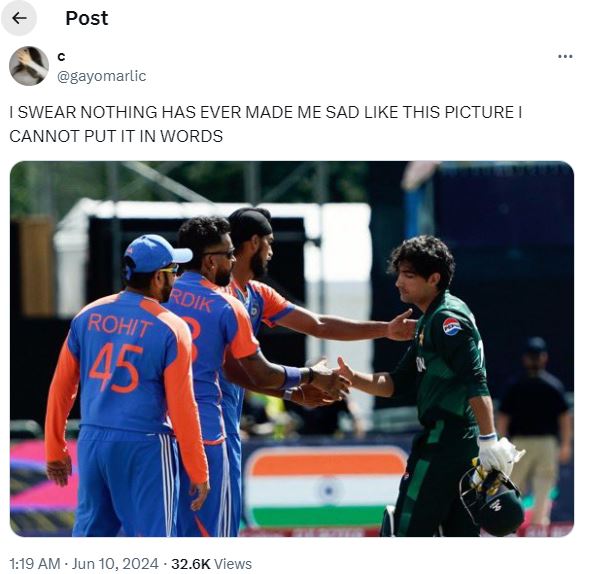Open the three-dot more options menu
590x574 pixels.
click(565, 57)
